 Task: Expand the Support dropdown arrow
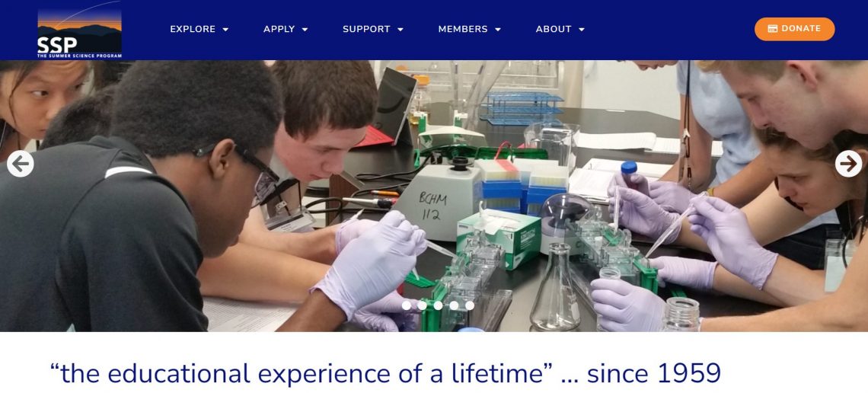tap(400, 30)
